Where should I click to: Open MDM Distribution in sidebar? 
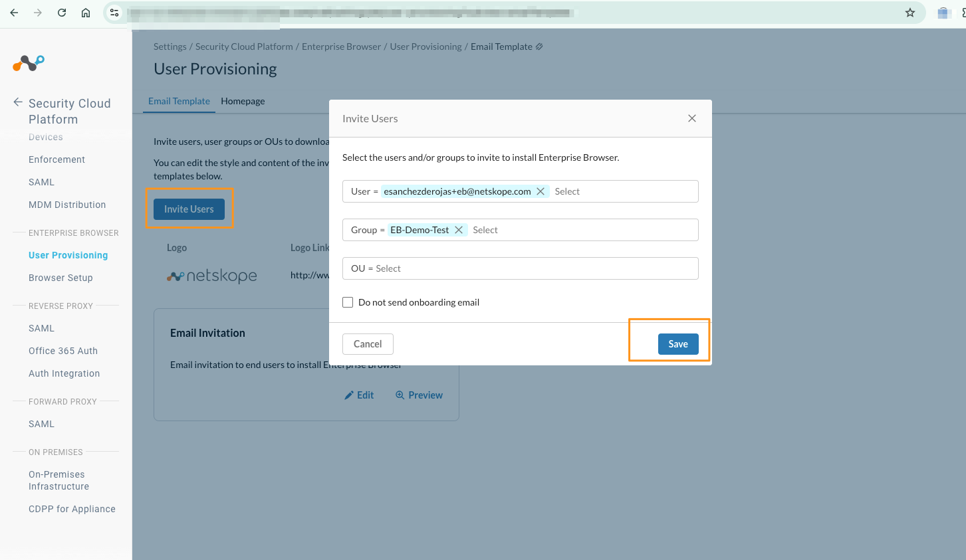coord(67,205)
